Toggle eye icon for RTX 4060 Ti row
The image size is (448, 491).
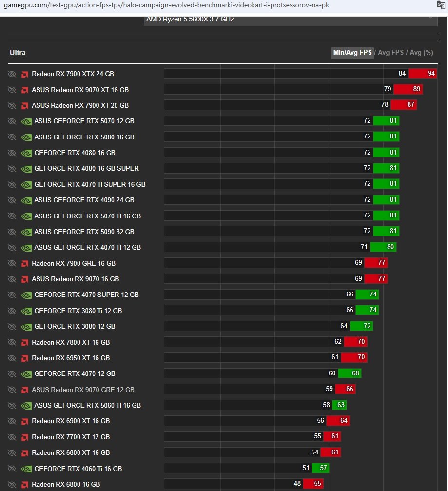[x=12, y=469]
